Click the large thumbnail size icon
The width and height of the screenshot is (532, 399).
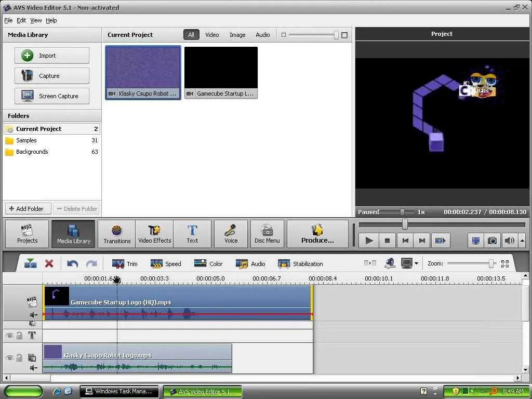(x=344, y=35)
